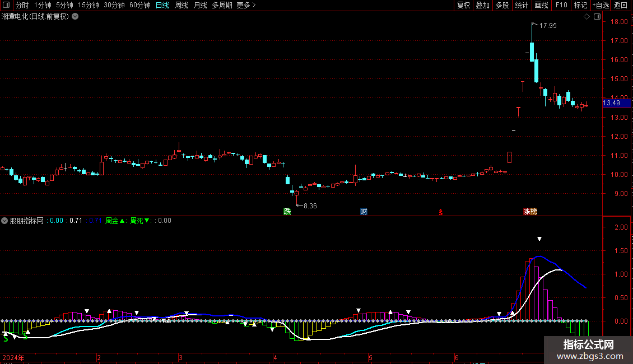Screen dimensions: 633x364
Task: Click the blue 财 financial report marker
Action: click(x=364, y=212)
